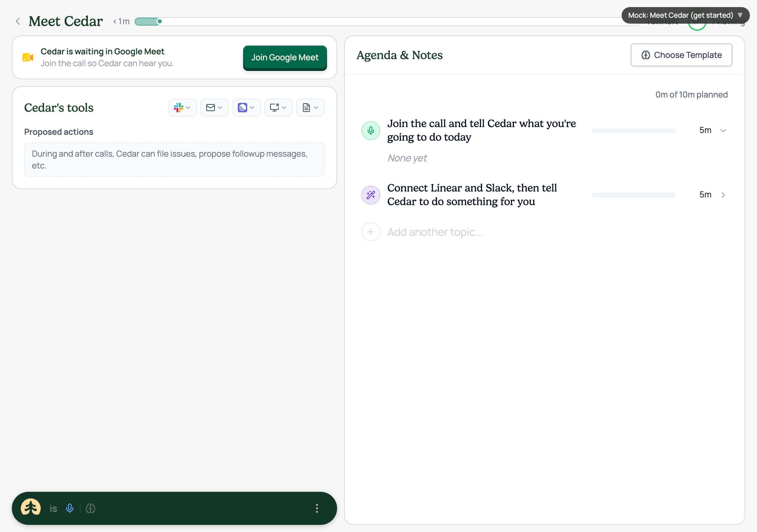Click the '0m of 10m planned' text

(691, 95)
